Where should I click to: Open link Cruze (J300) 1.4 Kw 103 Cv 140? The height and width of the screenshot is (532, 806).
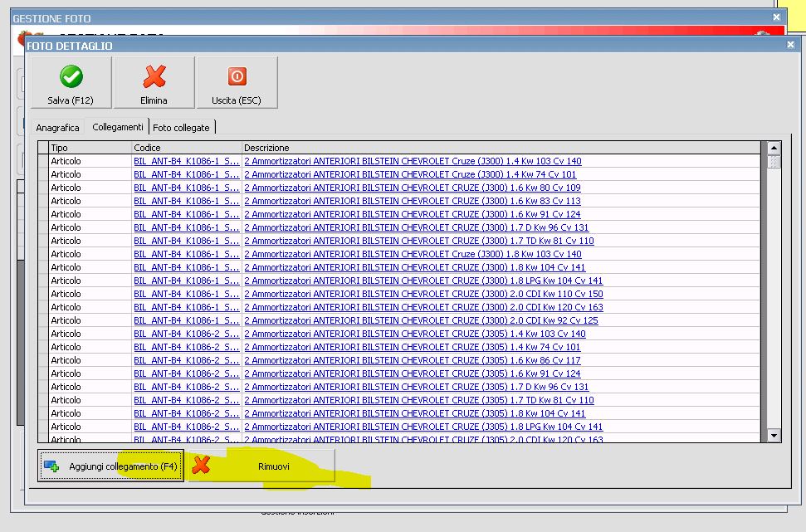[x=413, y=161]
